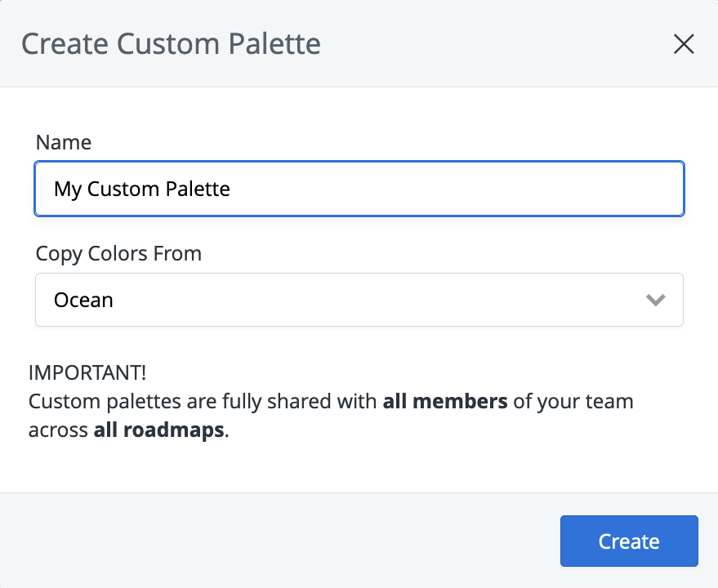Click the word "Palette" inside the Name input
This screenshot has width=718, height=588.
(198, 189)
